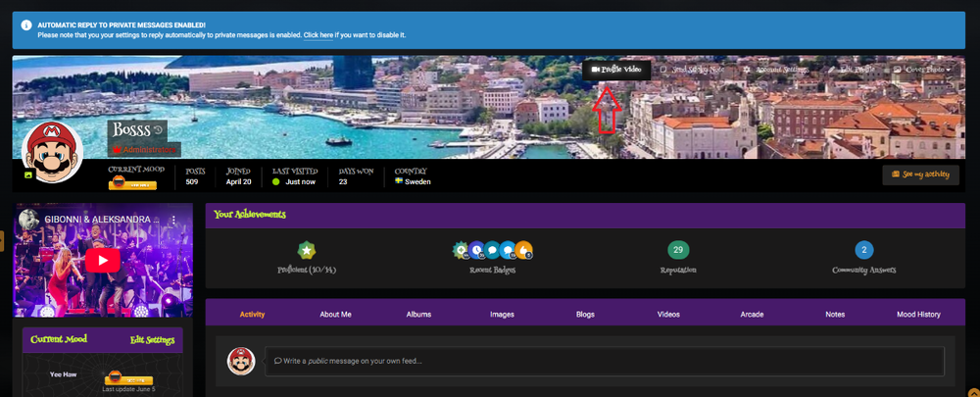Click See my activity button
The height and width of the screenshot is (397, 980).
tap(920, 174)
